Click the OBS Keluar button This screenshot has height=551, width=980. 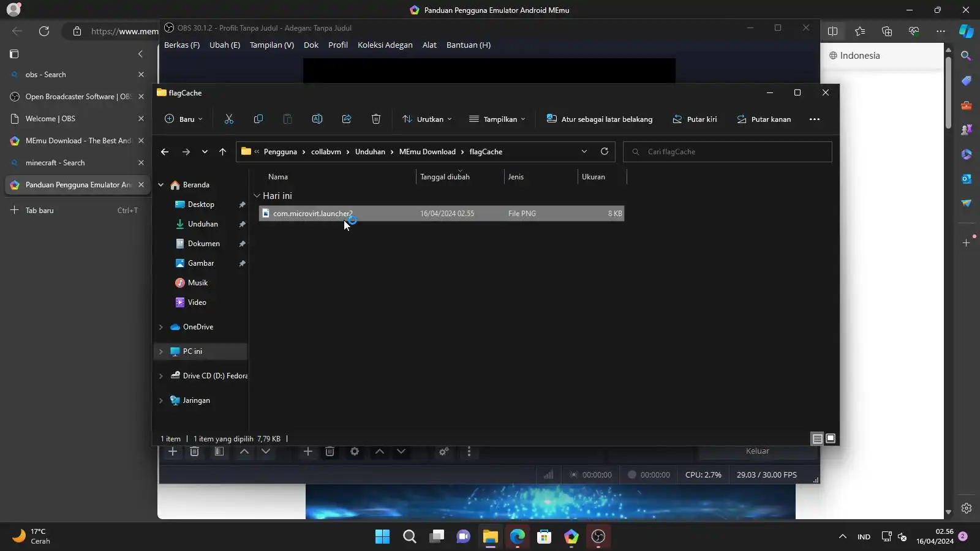(x=758, y=451)
